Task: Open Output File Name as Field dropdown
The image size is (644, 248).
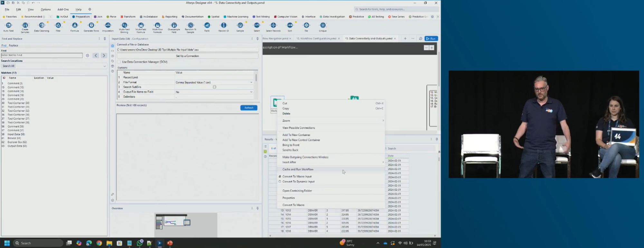Action: (251, 92)
